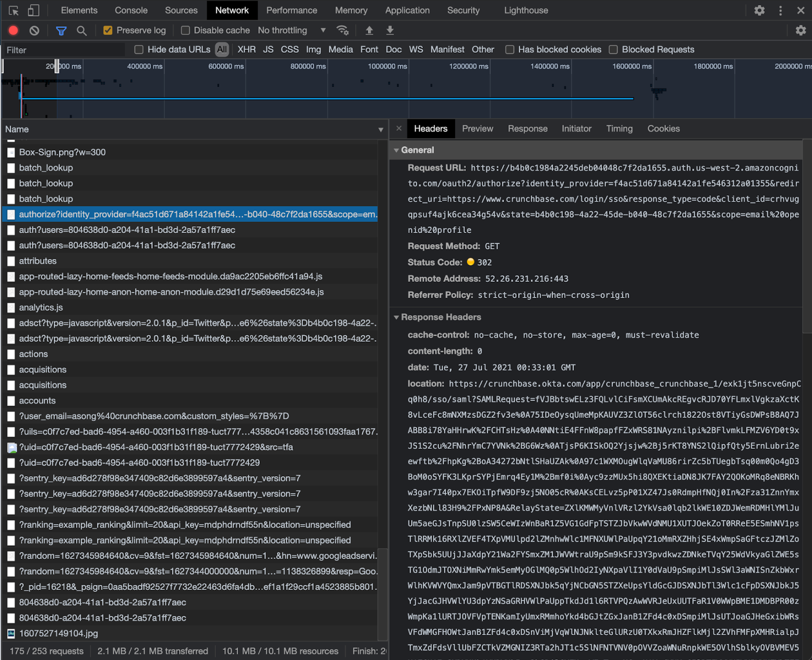Open network conditions wifi icon

click(x=343, y=30)
